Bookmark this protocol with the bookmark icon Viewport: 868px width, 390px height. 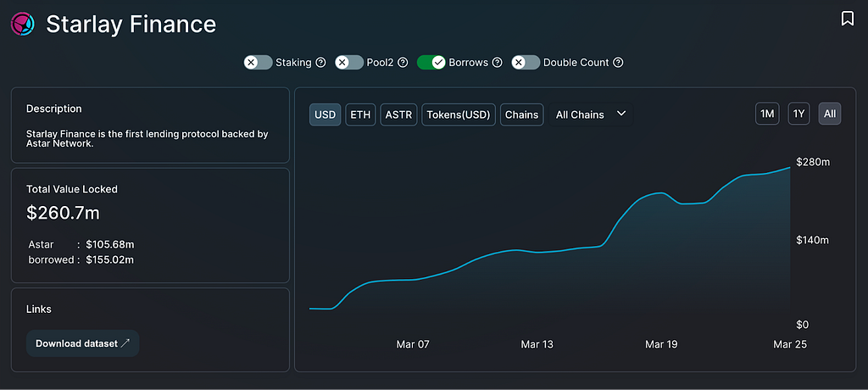coord(847,19)
